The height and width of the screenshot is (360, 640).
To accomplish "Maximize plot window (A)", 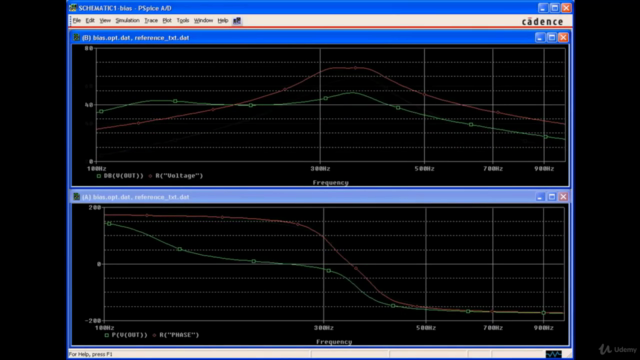I will pyautogui.click(x=552, y=197).
